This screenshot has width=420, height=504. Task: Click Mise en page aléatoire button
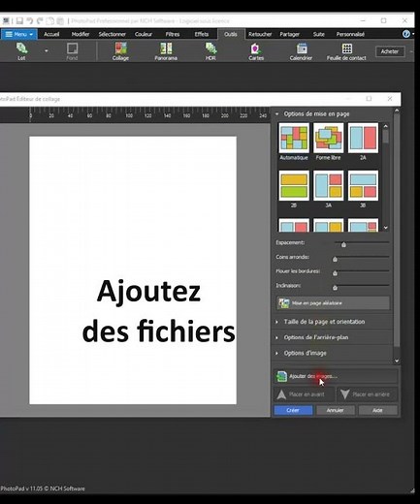pos(333,303)
